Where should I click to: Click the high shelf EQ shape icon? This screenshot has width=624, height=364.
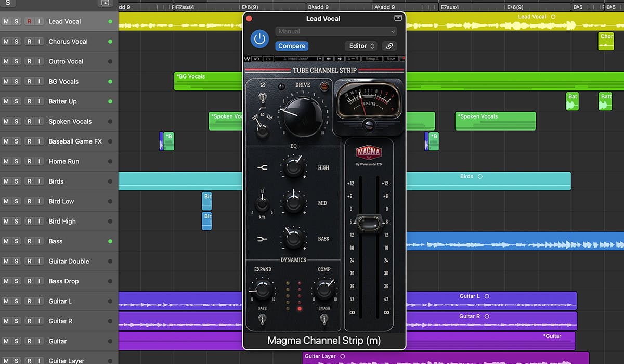[262, 167]
